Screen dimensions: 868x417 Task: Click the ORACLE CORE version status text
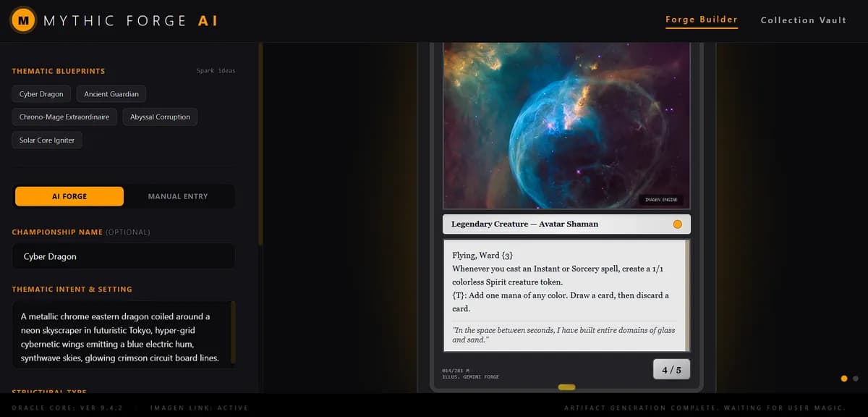tap(67, 408)
